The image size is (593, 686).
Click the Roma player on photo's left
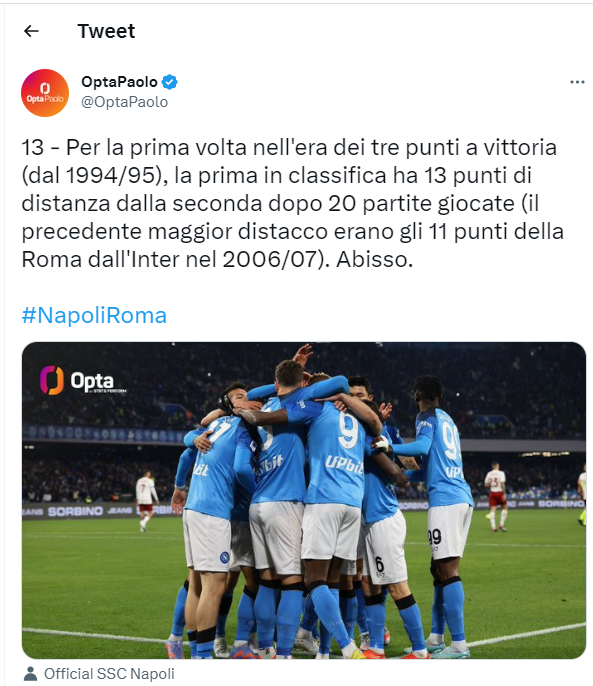coord(146,501)
